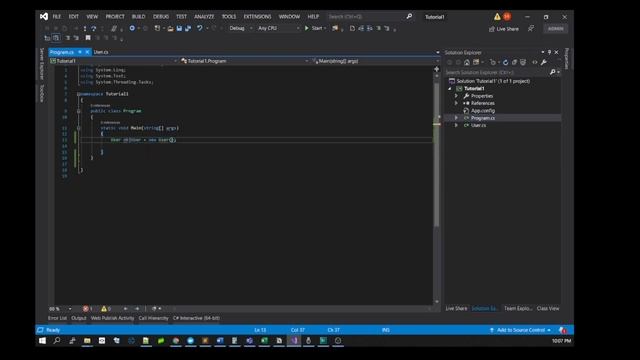Open the EDIT menu
This screenshot has height=360, width=640.
pos(73,17)
